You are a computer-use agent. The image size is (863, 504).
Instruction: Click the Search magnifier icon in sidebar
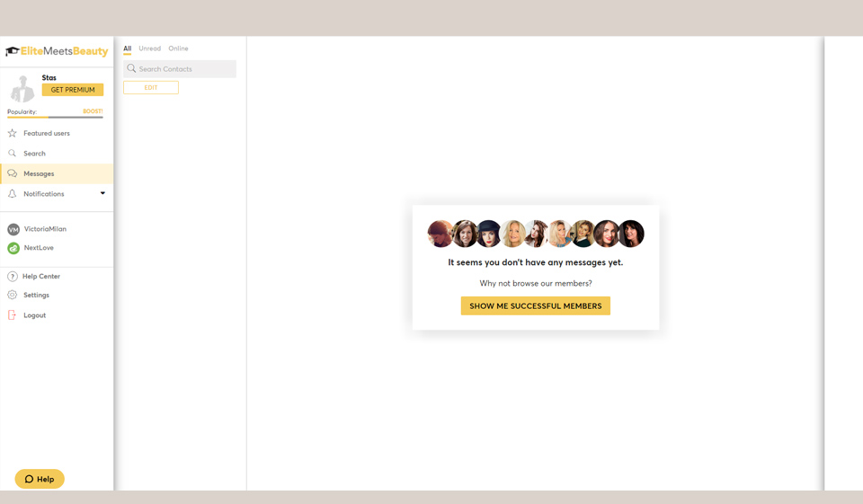click(13, 154)
